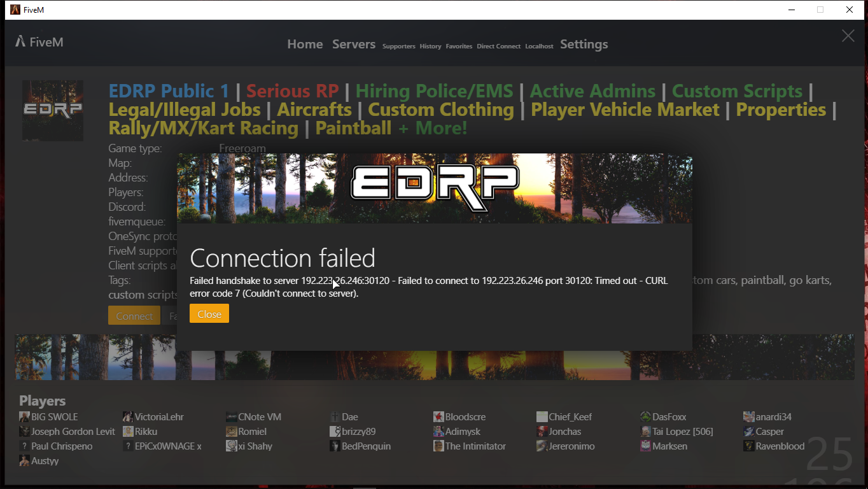Screen dimensions: 868x489
Task: Close the Connection failed dialog
Action: click(x=209, y=314)
